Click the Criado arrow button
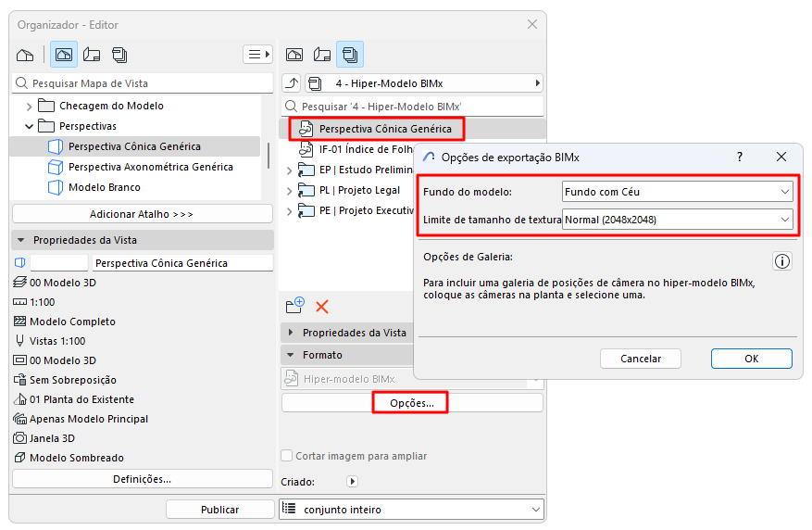This screenshot has height=530, width=812. [353, 481]
